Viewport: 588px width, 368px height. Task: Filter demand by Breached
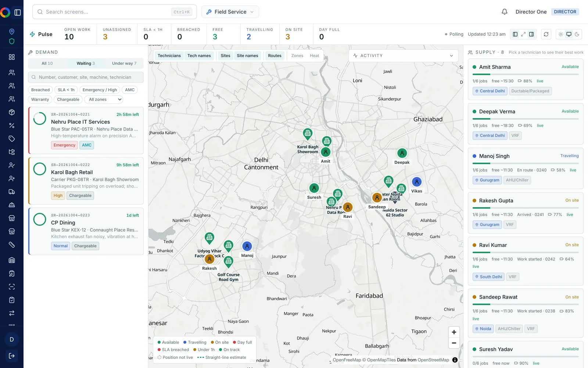pos(40,90)
